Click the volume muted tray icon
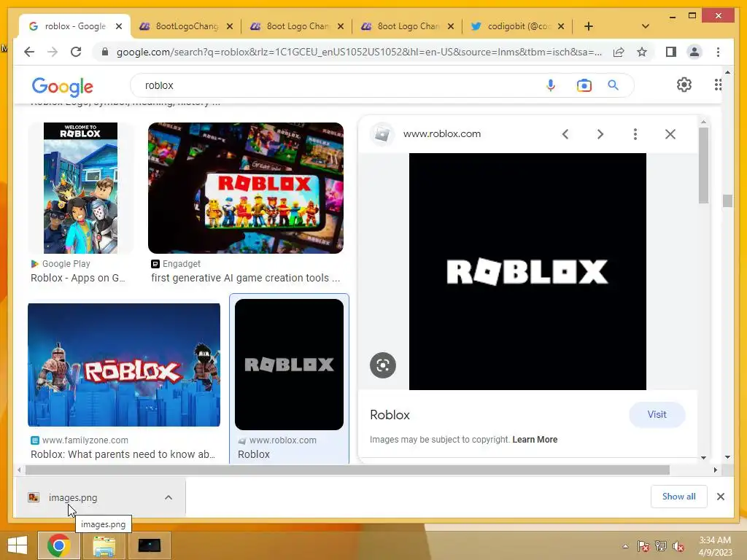 [x=678, y=546]
